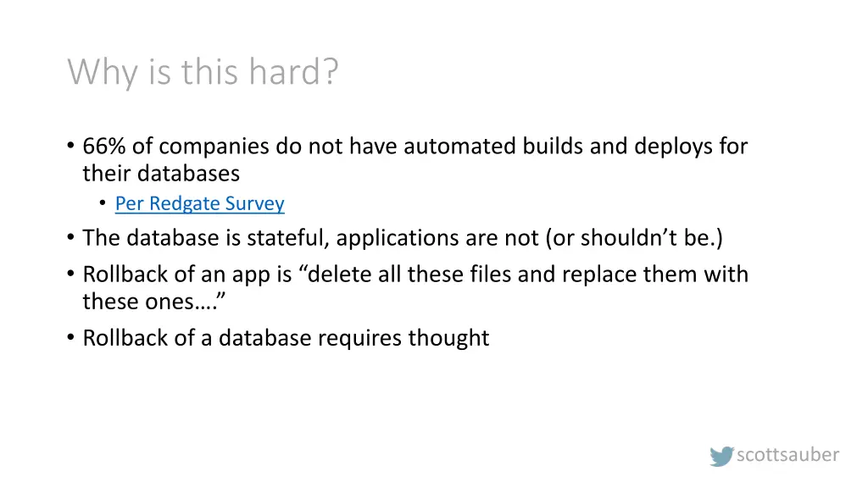Click the word 'hard?' in the title
This screenshot has height=488, width=868.
(292, 72)
